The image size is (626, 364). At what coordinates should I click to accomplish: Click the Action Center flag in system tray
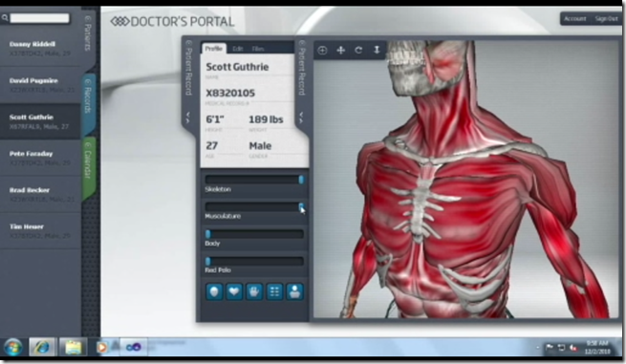[x=549, y=348]
